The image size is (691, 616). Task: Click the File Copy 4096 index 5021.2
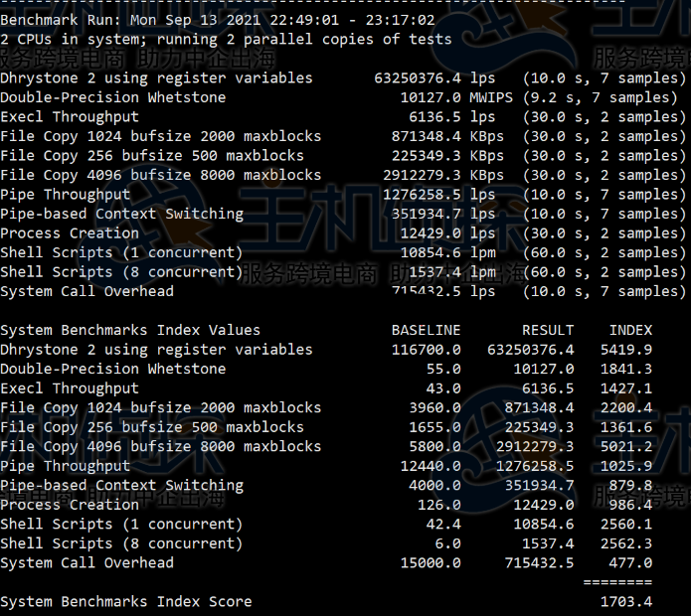click(625, 446)
